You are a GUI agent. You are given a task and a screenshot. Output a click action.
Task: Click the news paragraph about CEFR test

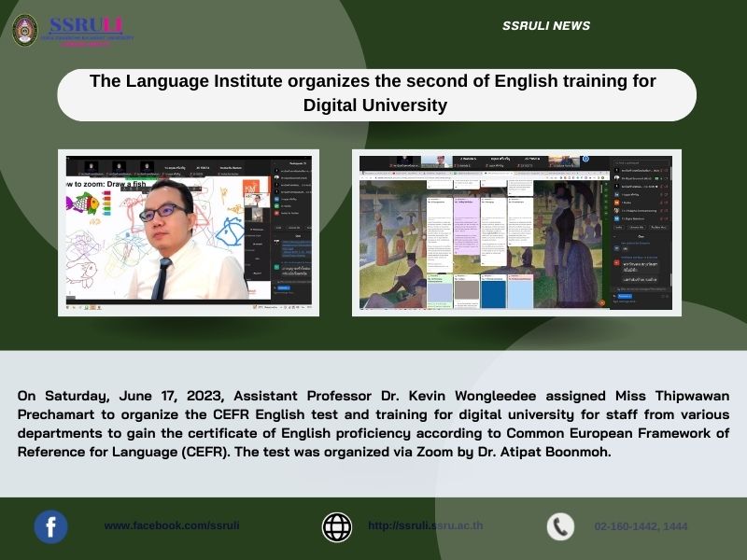click(373, 426)
